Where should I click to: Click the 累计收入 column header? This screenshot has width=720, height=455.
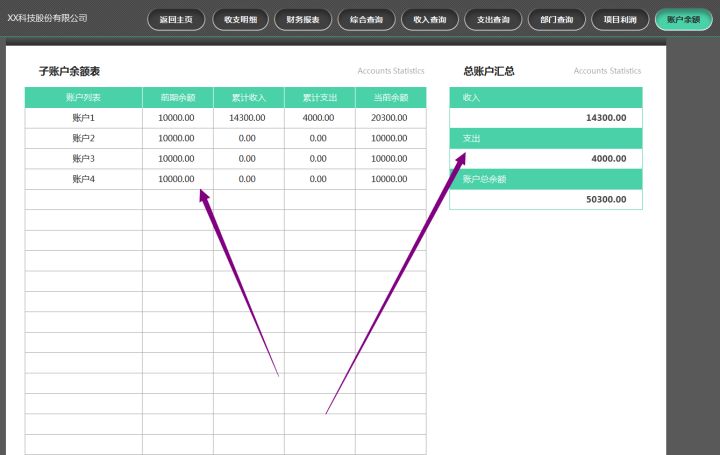(248, 97)
